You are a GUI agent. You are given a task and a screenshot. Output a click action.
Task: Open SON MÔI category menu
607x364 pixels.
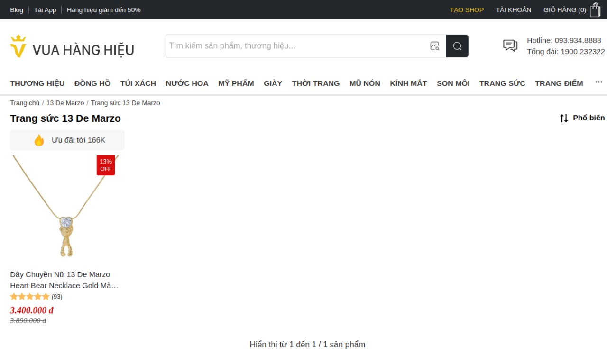(453, 83)
